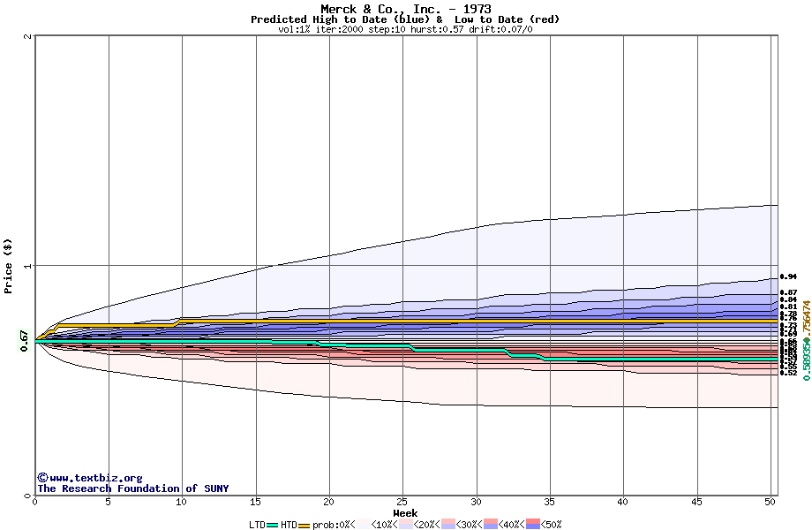This screenshot has height=530, width=812.
Task: Click the parameter line starting 'vol:1% iter:2000'
Action: (x=405, y=29)
